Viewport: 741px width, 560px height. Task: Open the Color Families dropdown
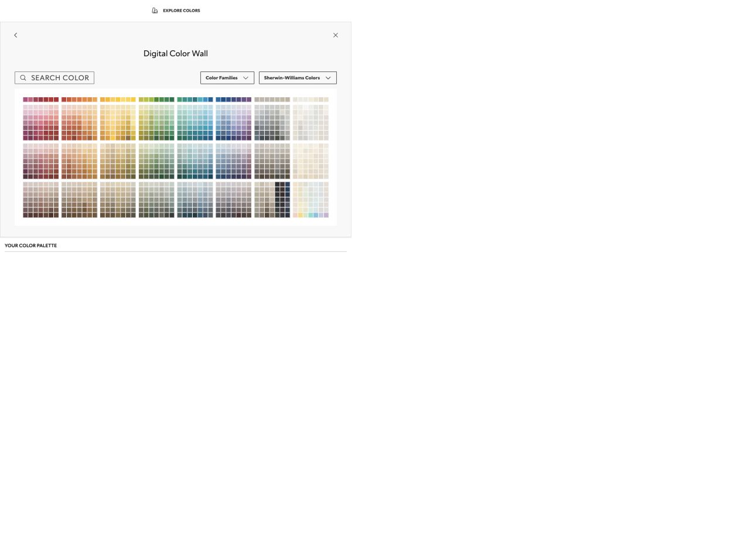click(x=227, y=78)
